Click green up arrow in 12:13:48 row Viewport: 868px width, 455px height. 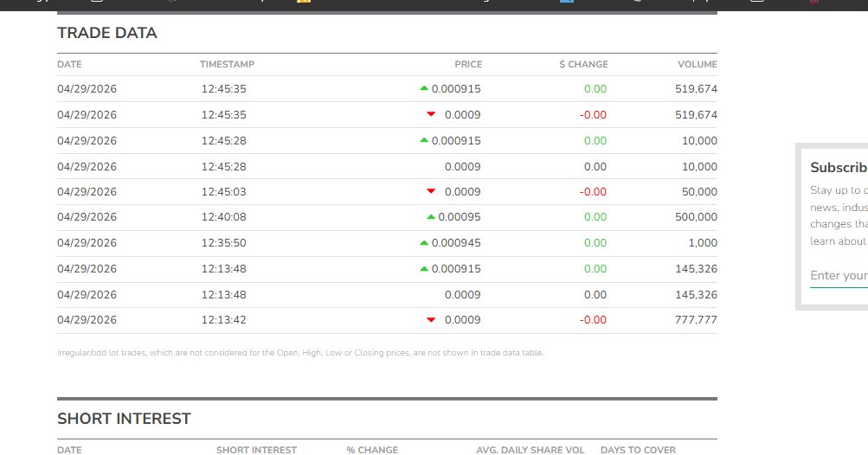424,269
